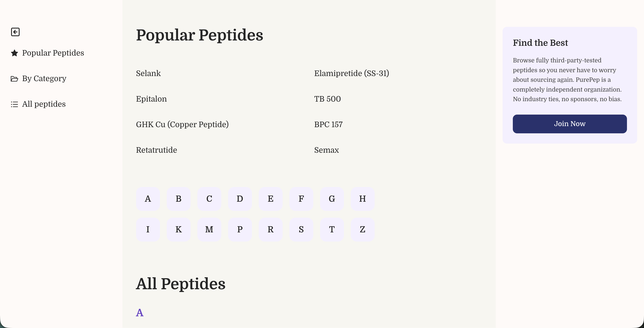The width and height of the screenshot is (644, 328).
Task: Click the purple A heading under All Peptides
Action: [x=139, y=312]
